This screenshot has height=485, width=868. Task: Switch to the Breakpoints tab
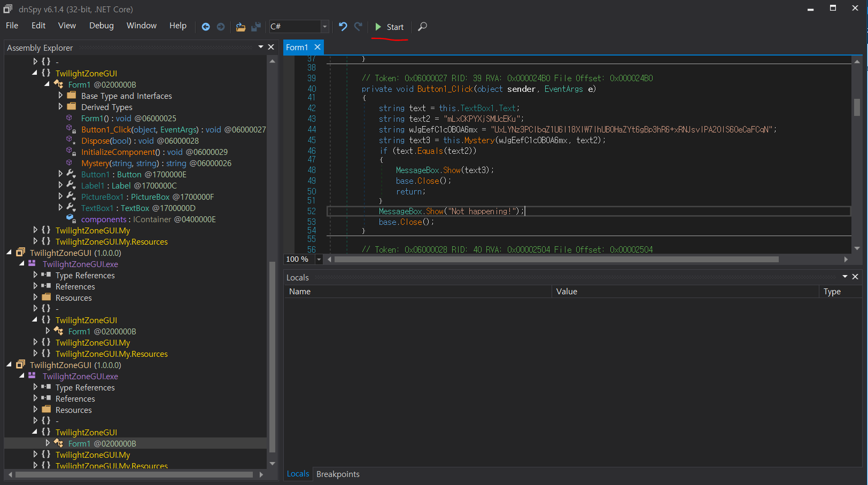(338, 474)
